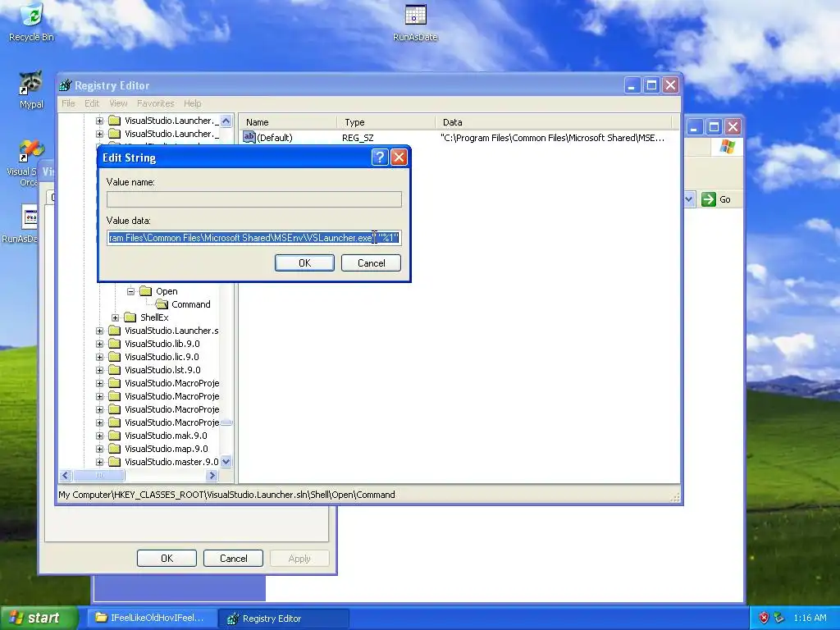Click the green Go arrow in Explorer window
This screenshot has height=630, width=840.
click(x=709, y=199)
